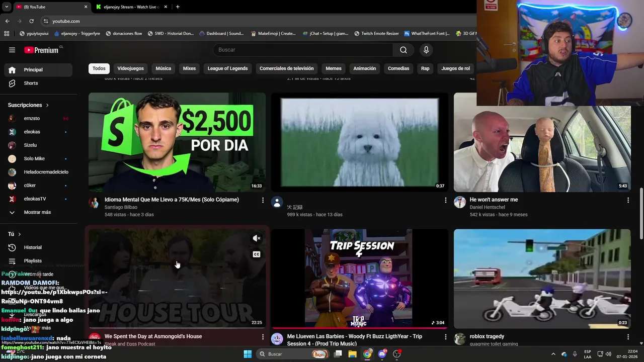Start voice search with microphone icon
Viewport: 644px width, 362px height.
coord(426,50)
